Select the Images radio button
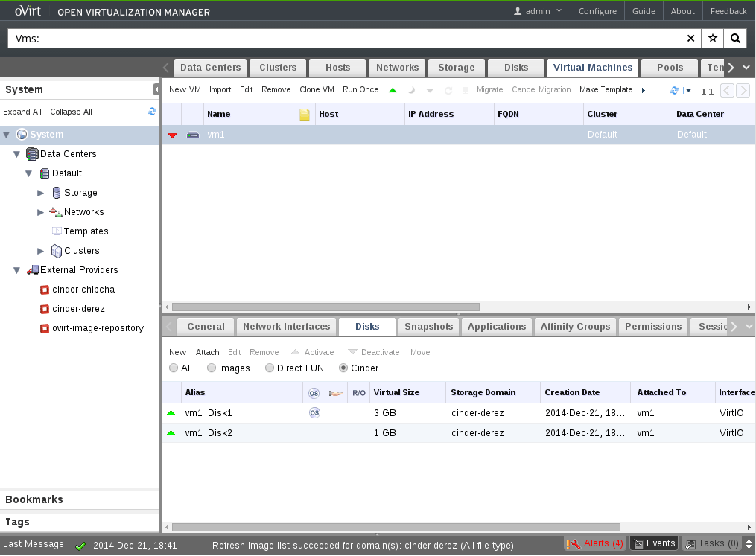The height and width of the screenshot is (556, 756). (x=212, y=368)
